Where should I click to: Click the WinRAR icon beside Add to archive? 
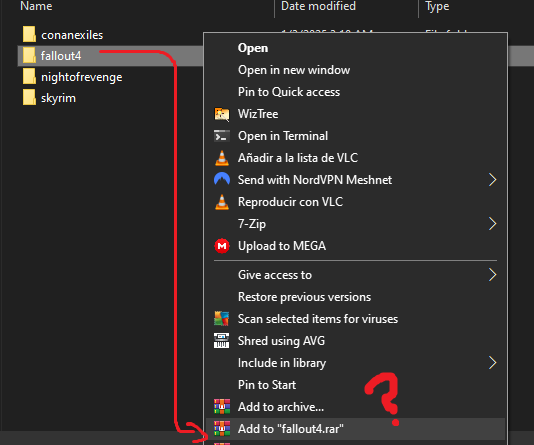click(222, 407)
